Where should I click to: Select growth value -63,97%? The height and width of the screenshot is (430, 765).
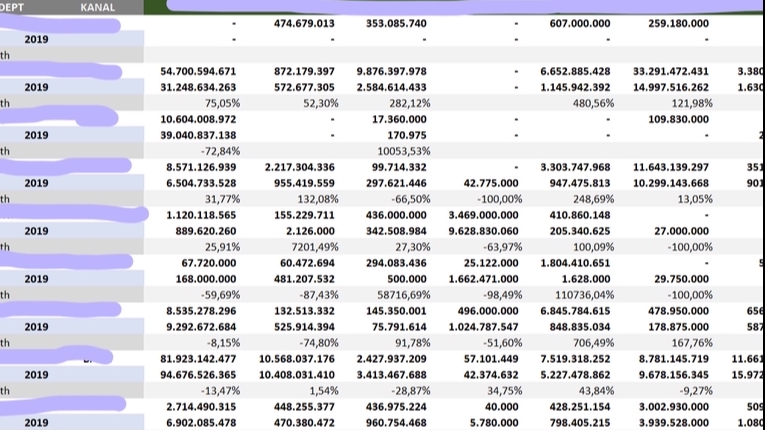tap(502, 247)
